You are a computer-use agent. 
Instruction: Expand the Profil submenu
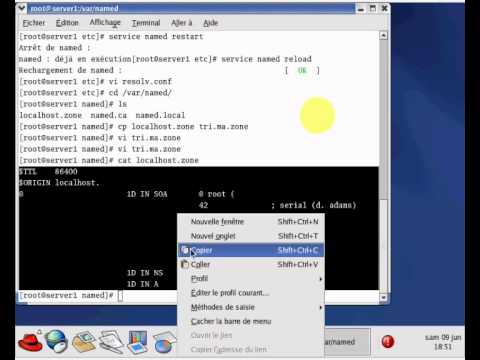point(251,279)
